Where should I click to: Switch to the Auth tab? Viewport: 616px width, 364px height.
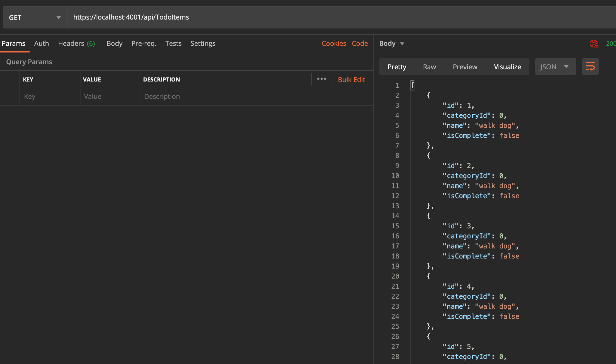[41, 44]
